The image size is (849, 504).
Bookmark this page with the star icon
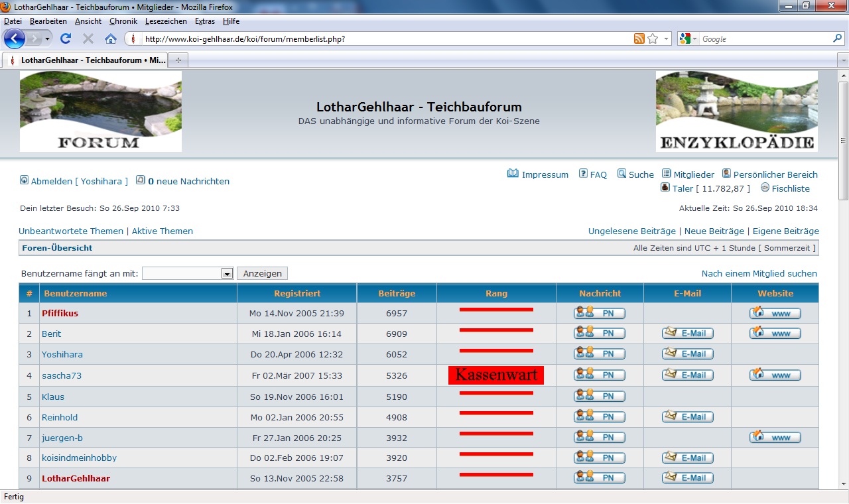653,38
